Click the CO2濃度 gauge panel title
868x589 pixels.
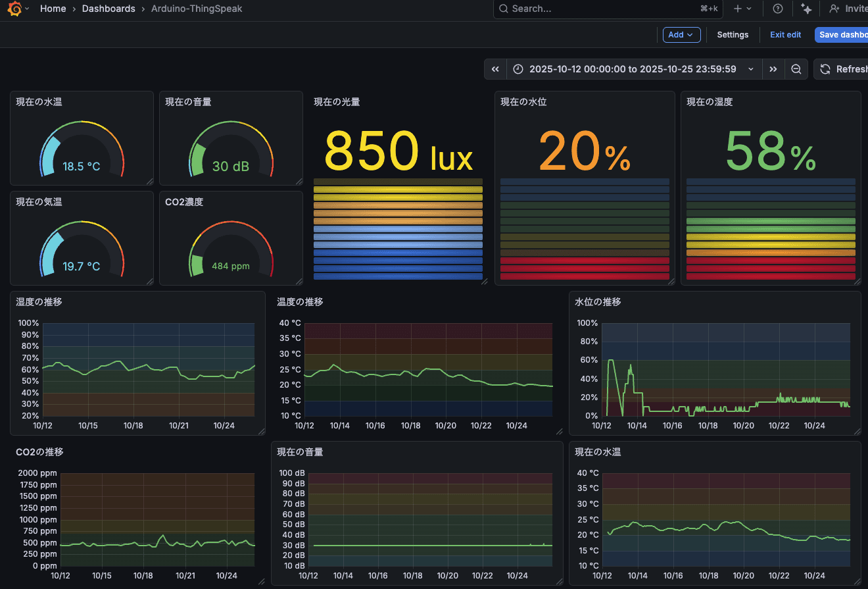(x=184, y=202)
